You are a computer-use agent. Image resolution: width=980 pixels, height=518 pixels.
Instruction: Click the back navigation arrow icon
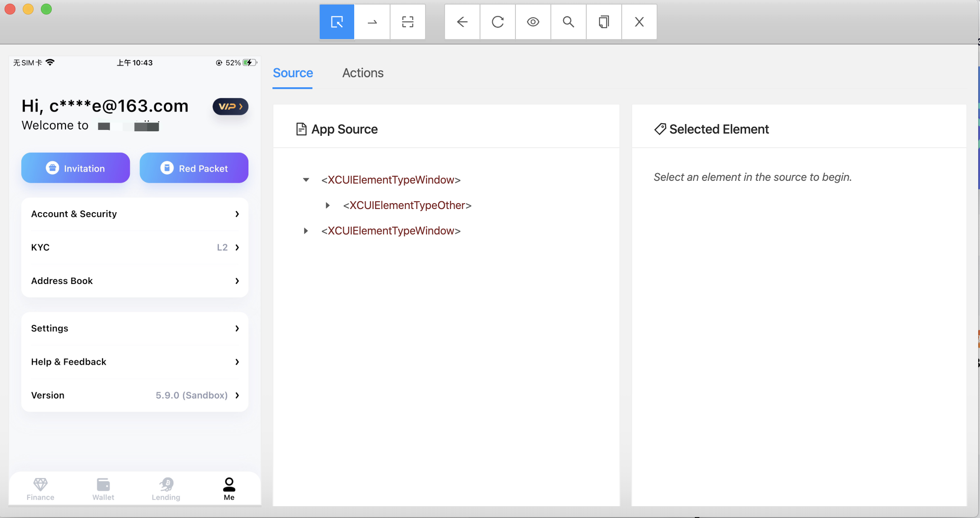click(462, 21)
